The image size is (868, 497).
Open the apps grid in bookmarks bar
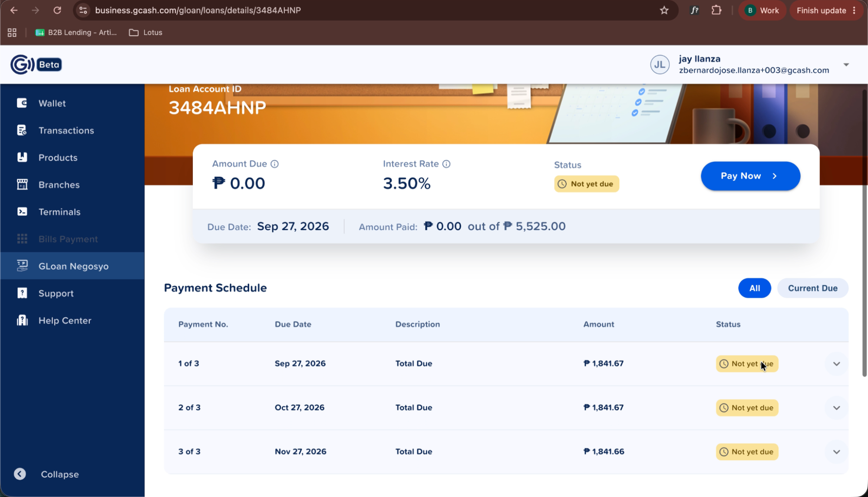coord(12,33)
